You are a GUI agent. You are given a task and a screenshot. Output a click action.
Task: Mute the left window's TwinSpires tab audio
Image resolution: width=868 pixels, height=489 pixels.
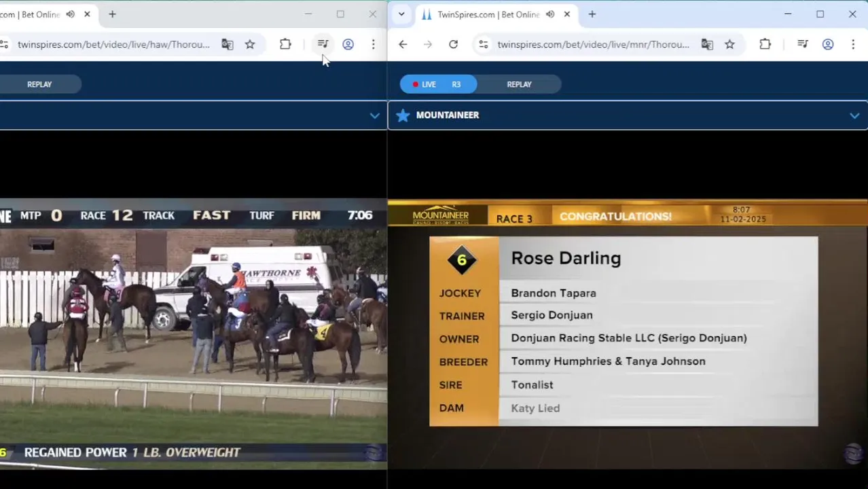[71, 14]
